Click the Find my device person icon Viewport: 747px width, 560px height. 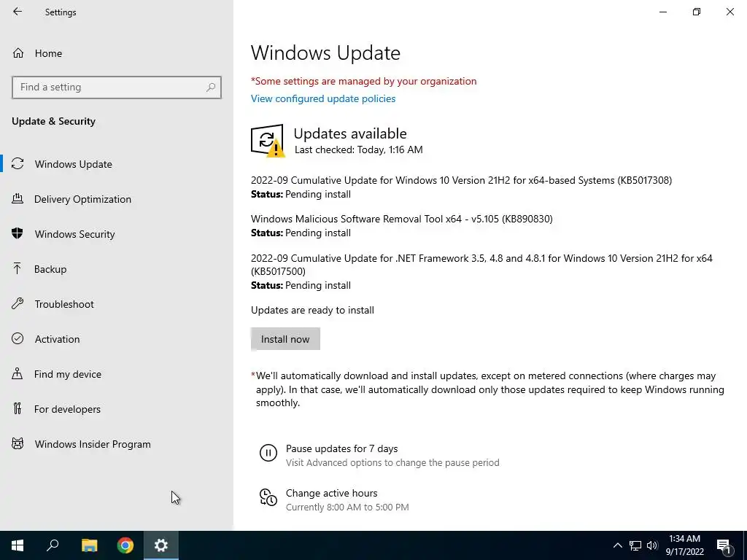click(x=18, y=373)
